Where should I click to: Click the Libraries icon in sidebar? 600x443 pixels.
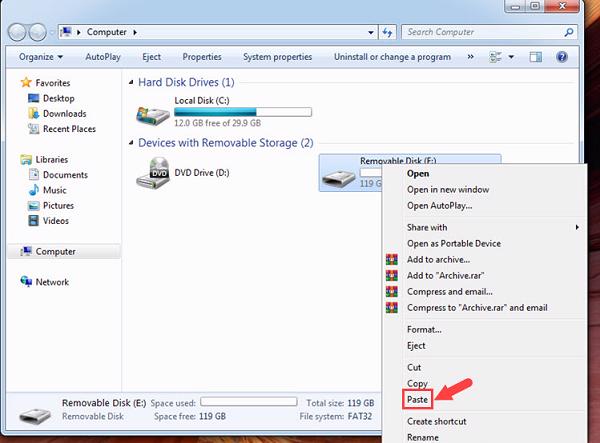point(26,160)
